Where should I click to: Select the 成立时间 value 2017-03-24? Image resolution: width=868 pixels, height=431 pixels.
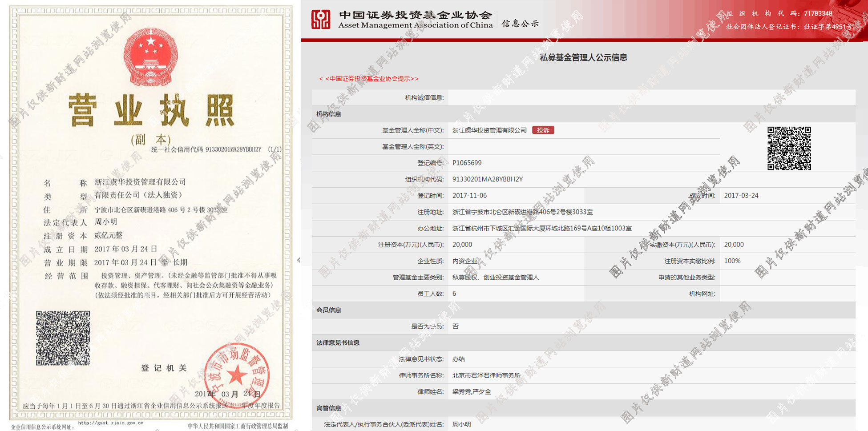pos(741,196)
